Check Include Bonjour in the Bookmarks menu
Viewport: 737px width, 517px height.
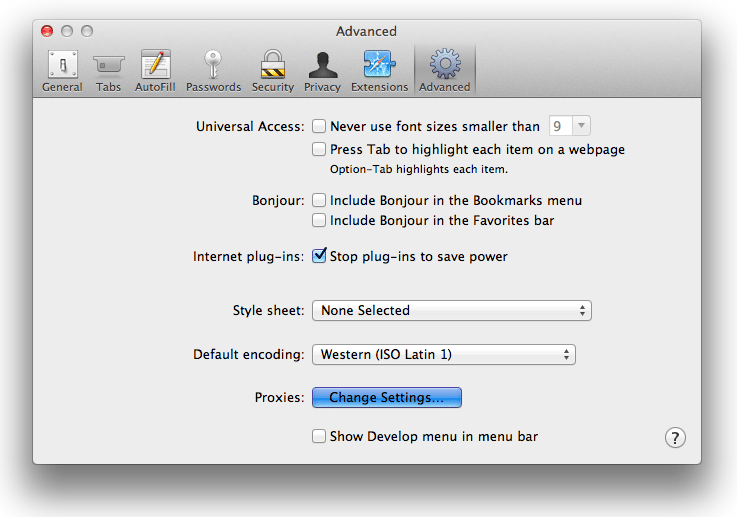point(319,200)
